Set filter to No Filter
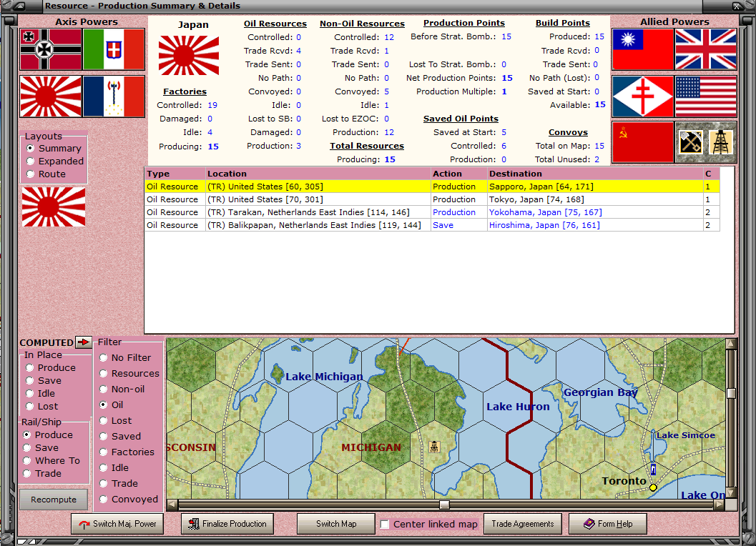 tap(125, 357)
